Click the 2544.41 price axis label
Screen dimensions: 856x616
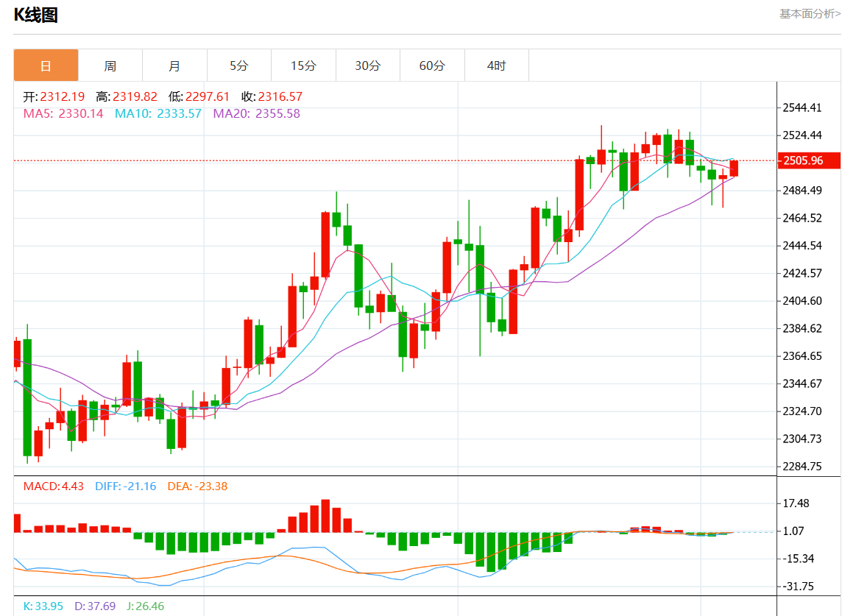click(x=804, y=108)
